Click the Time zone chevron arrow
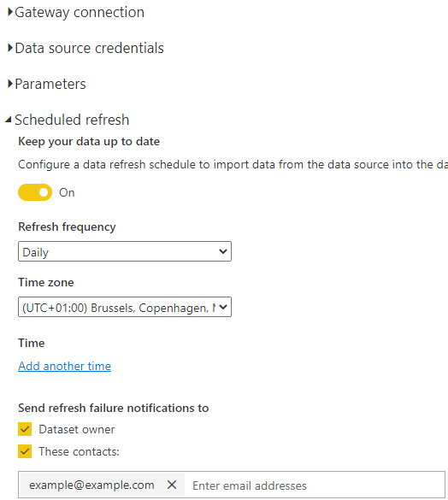The image size is (448, 500). click(x=223, y=307)
